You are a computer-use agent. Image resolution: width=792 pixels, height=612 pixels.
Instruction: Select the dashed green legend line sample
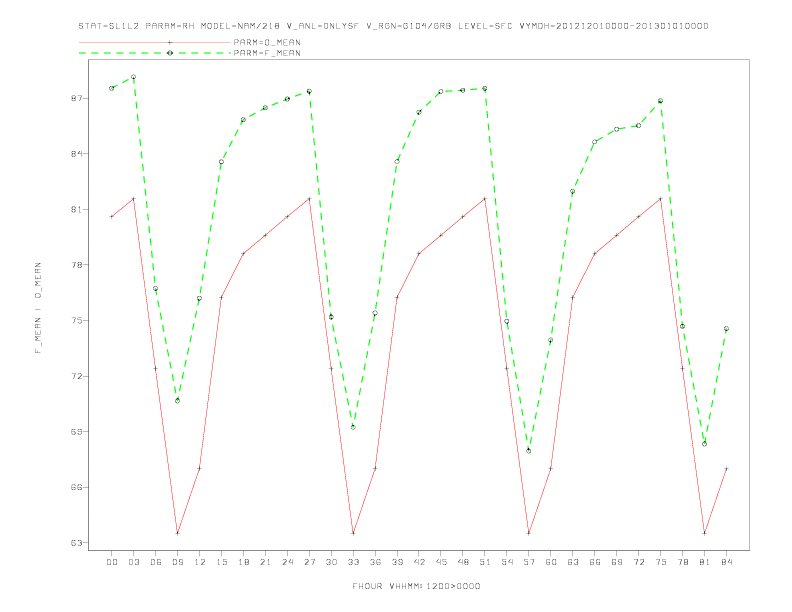click(x=155, y=53)
